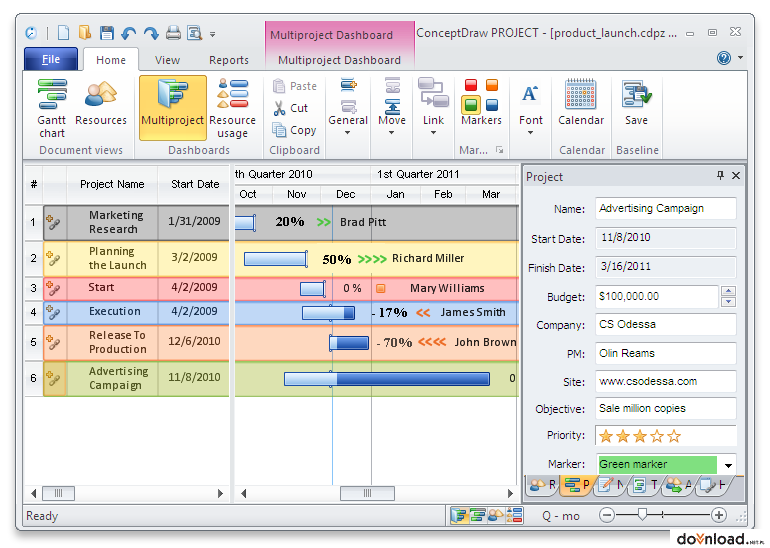Switch to Resources view in status bar

[495, 515]
